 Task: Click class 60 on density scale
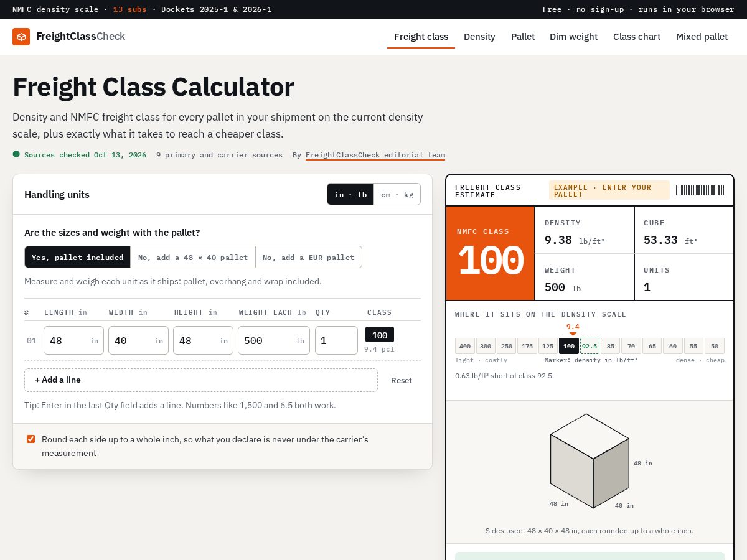673,346
